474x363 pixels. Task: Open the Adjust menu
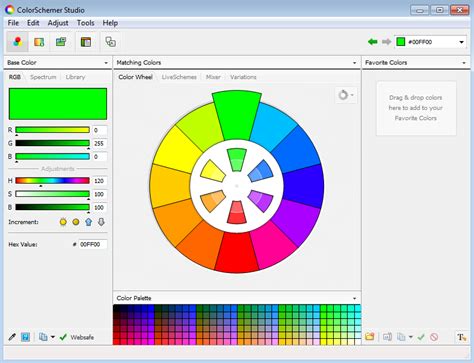(58, 23)
